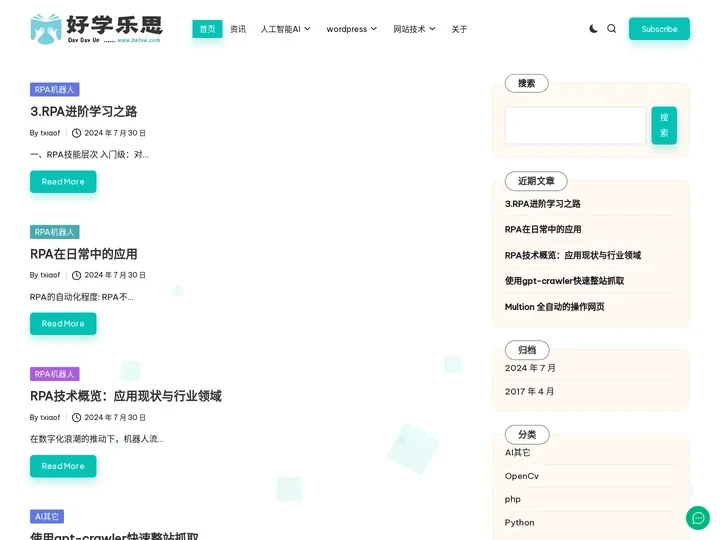
Task: Open recent article 使用gpt-crawler快速整站抓取 in sidebar
Action: [564, 281]
